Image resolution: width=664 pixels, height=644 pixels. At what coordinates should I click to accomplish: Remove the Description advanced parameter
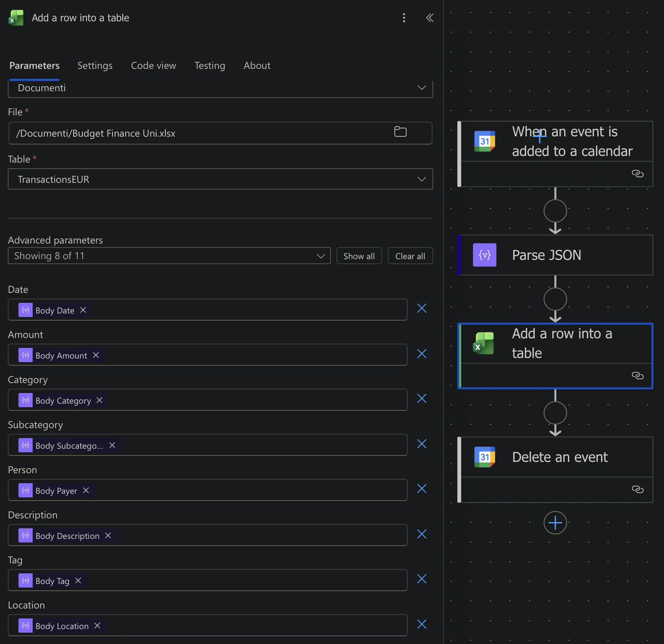coord(421,534)
